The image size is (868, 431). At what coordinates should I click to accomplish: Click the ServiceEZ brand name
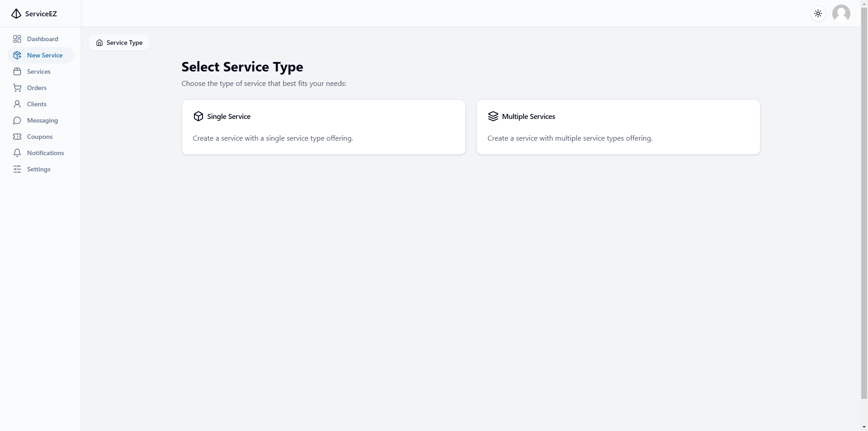tap(41, 14)
